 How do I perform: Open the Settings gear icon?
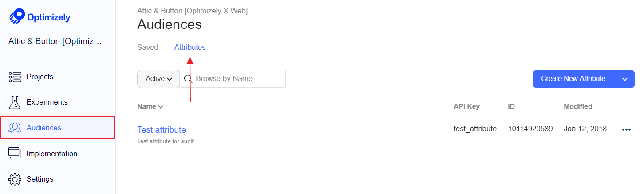coord(15,179)
